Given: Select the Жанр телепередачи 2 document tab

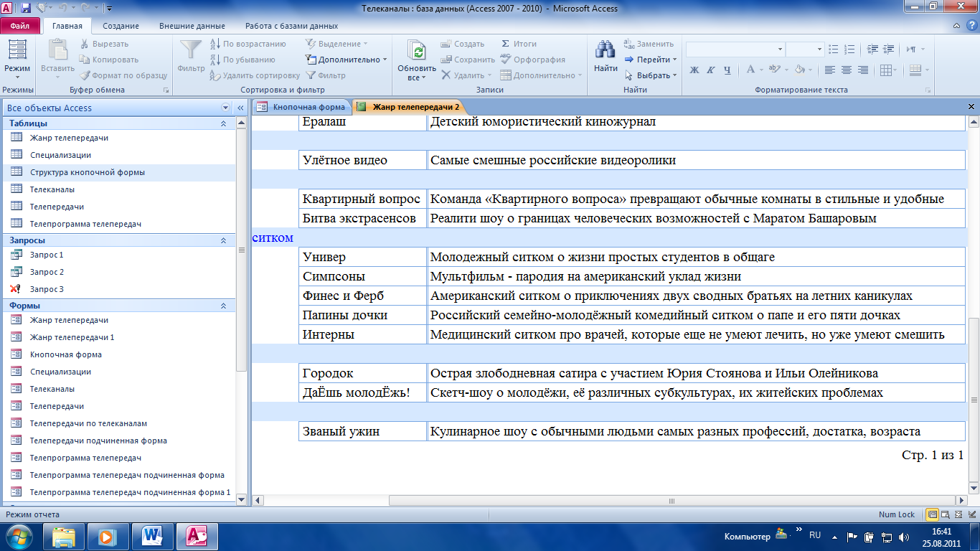Looking at the screenshot, I should [x=409, y=107].
